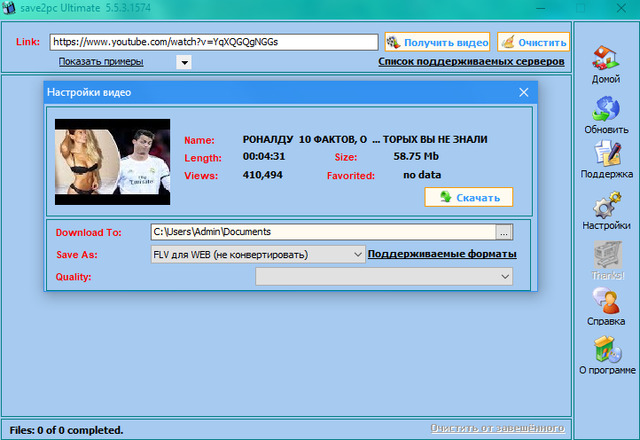
Task: Click the Показать примеры link
Action: 100,62
